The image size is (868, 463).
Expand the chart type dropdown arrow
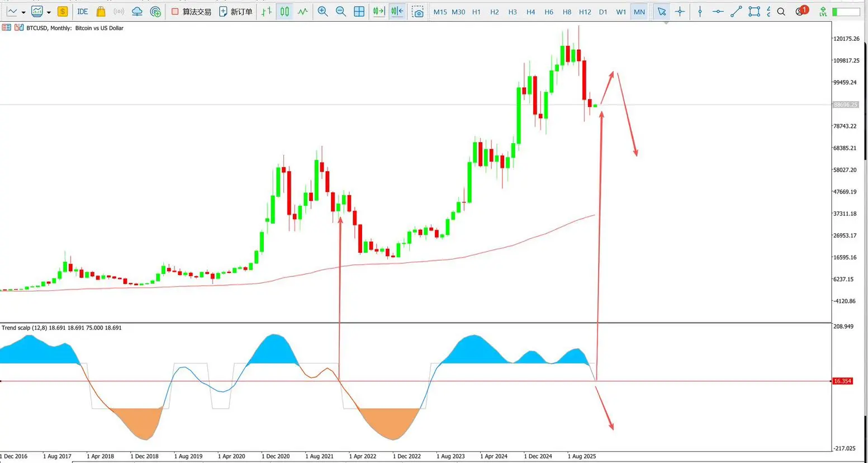coord(23,12)
